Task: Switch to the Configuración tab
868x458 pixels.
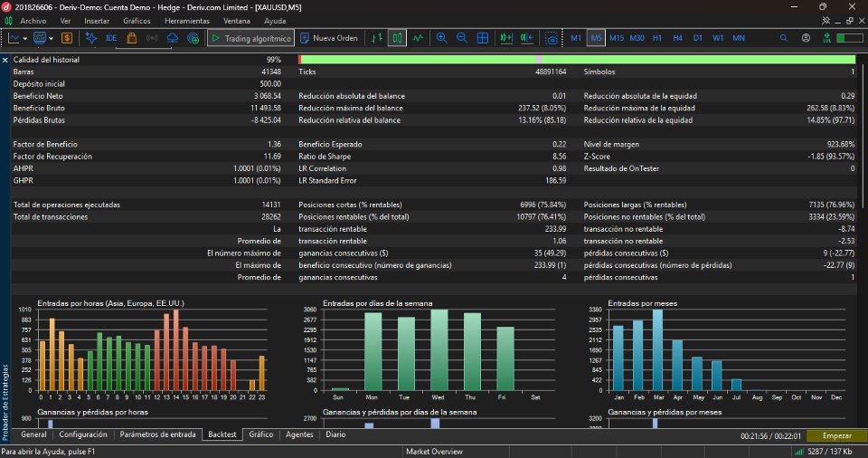Action: (83, 434)
